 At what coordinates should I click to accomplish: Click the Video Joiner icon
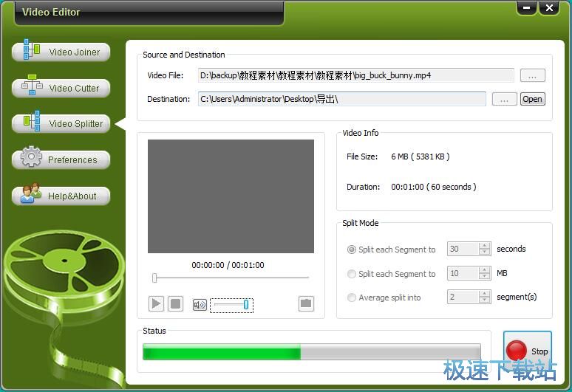pos(31,49)
